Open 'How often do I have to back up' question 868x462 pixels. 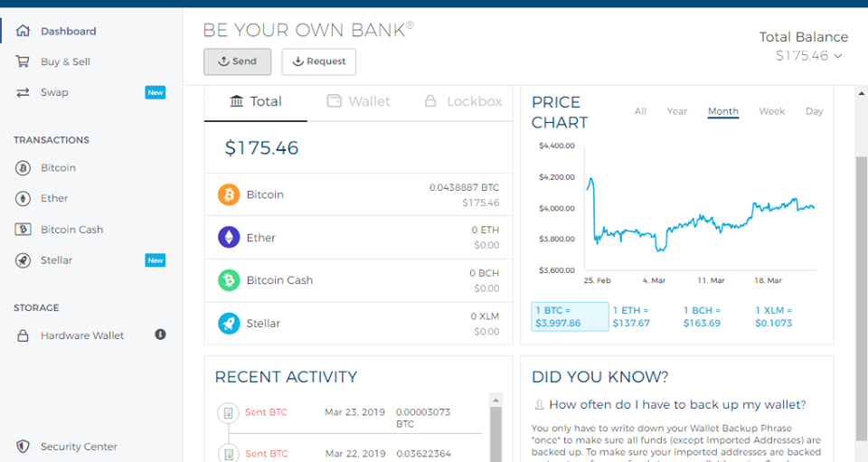coord(677,405)
